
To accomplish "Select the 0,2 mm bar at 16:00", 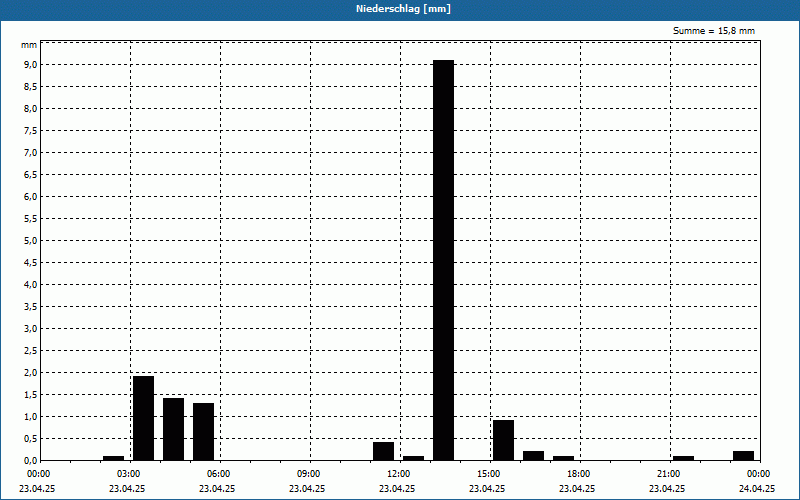I will (x=533, y=456).
